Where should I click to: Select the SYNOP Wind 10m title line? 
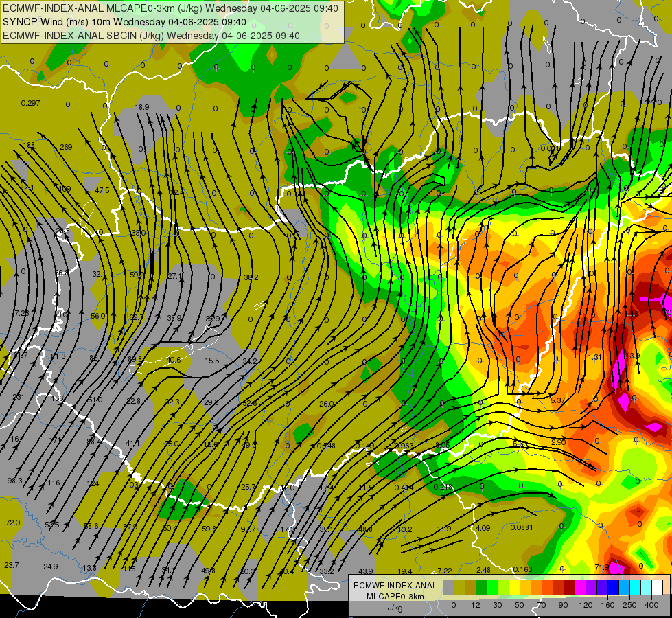click(x=124, y=22)
